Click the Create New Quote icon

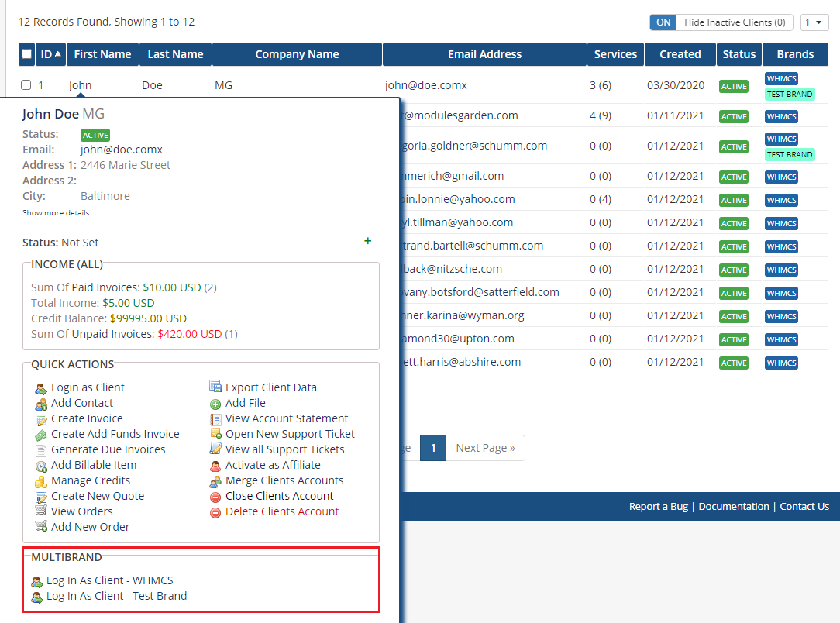point(41,497)
